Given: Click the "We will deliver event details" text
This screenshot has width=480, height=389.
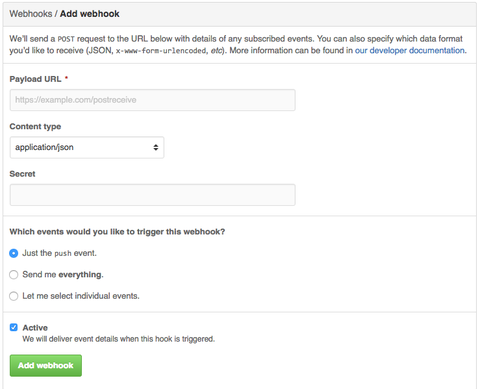Looking at the screenshot, I should pos(119,339).
